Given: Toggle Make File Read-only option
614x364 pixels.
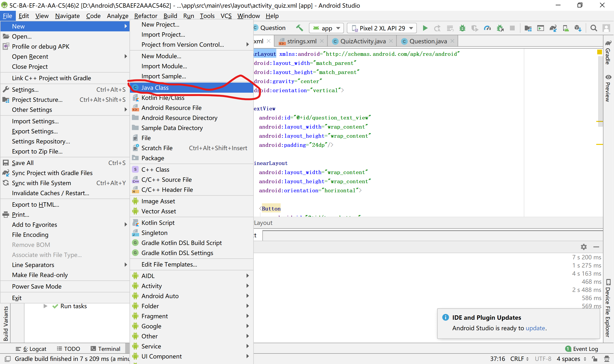Looking at the screenshot, I should (x=40, y=275).
